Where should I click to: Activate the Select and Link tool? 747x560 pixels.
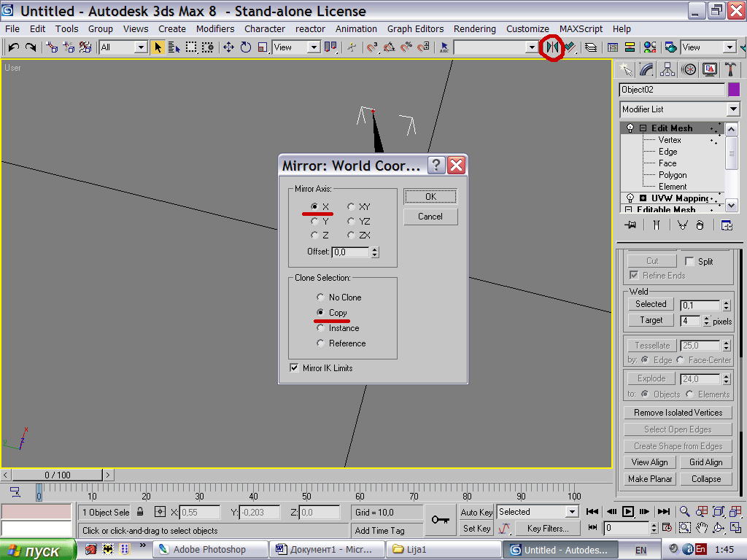pos(52,47)
